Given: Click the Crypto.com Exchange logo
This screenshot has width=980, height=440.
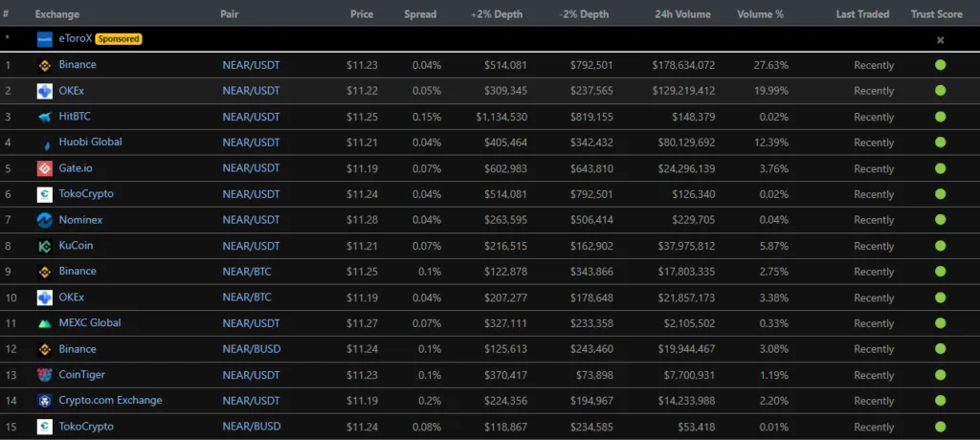Looking at the screenshot, I should point(44,401).
